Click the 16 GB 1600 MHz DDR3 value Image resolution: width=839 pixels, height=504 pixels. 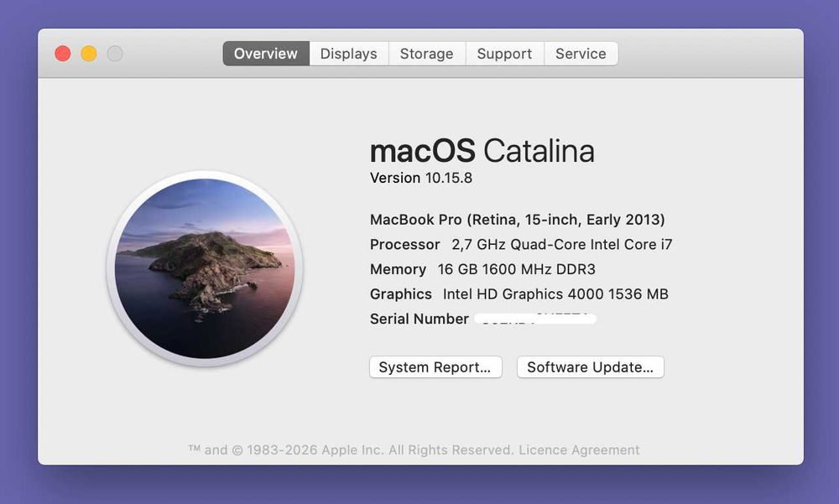[516, 269]
